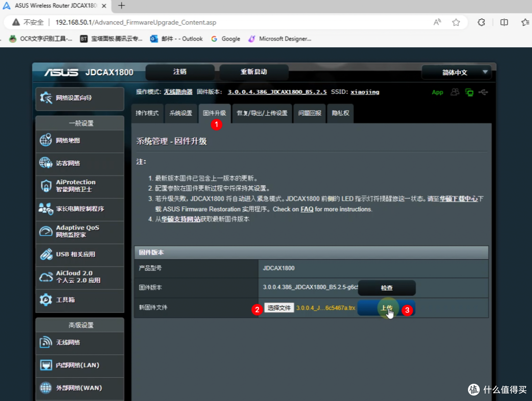The height and width of the screenshot is (401, 532).
Task: Open the 简体中文 language dropdown
Action: (x=456, y=72)
